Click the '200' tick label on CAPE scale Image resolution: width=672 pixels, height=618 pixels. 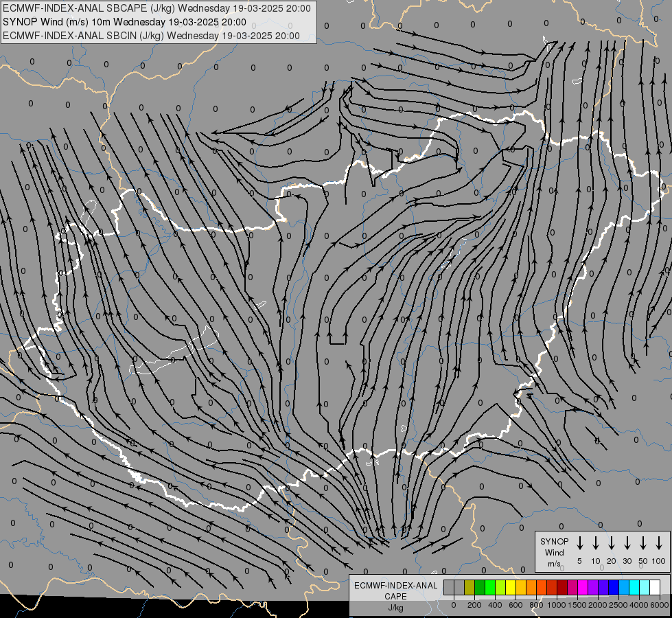point(474,605)
